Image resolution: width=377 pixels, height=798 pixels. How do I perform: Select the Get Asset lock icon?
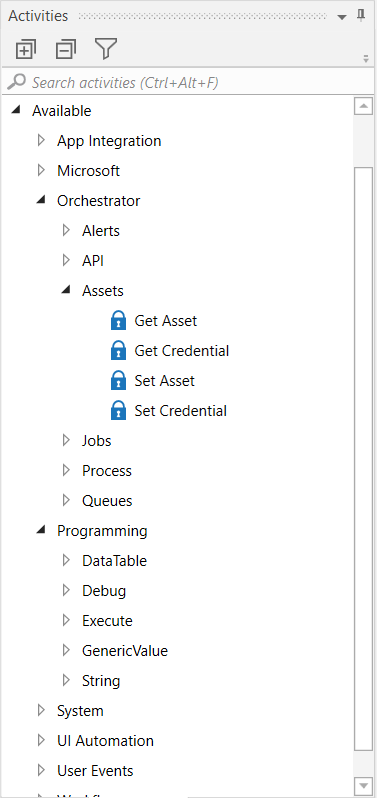(x=118, y=321)
